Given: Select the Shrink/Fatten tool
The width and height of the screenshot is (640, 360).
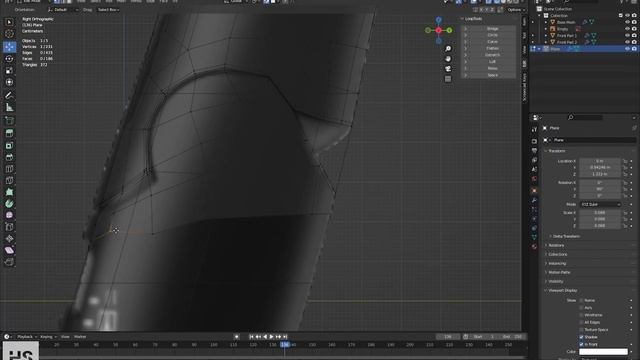Looking at the screenshot, I should coord(9,239).
